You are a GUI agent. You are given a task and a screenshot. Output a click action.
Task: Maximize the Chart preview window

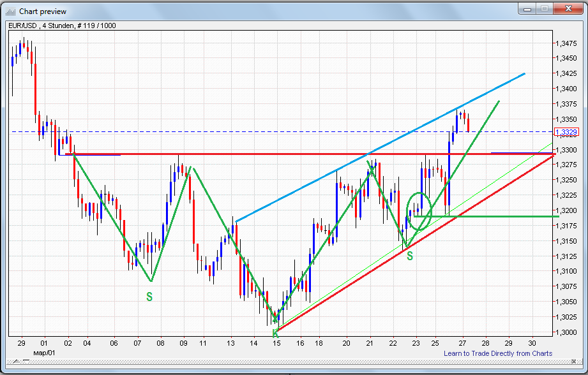545,8
